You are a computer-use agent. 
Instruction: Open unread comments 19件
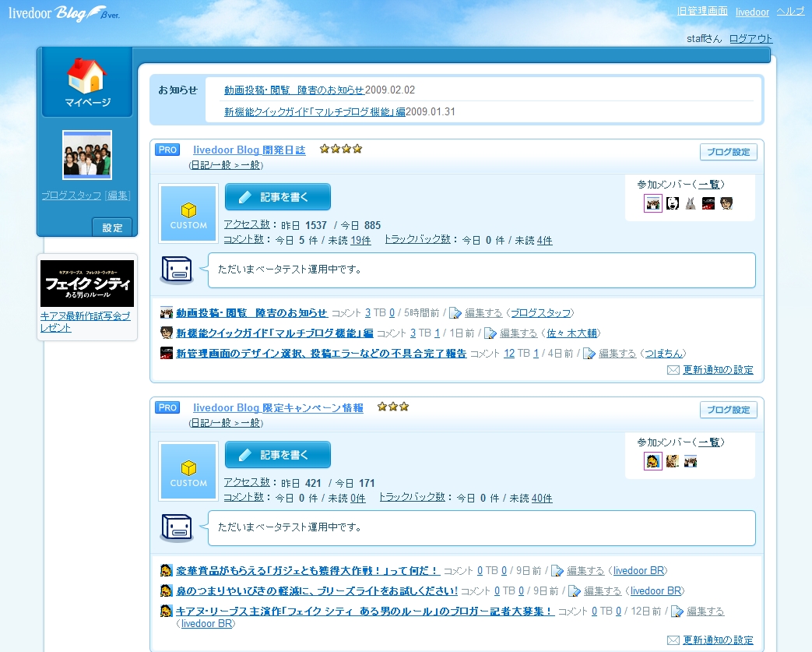[360, 241]
